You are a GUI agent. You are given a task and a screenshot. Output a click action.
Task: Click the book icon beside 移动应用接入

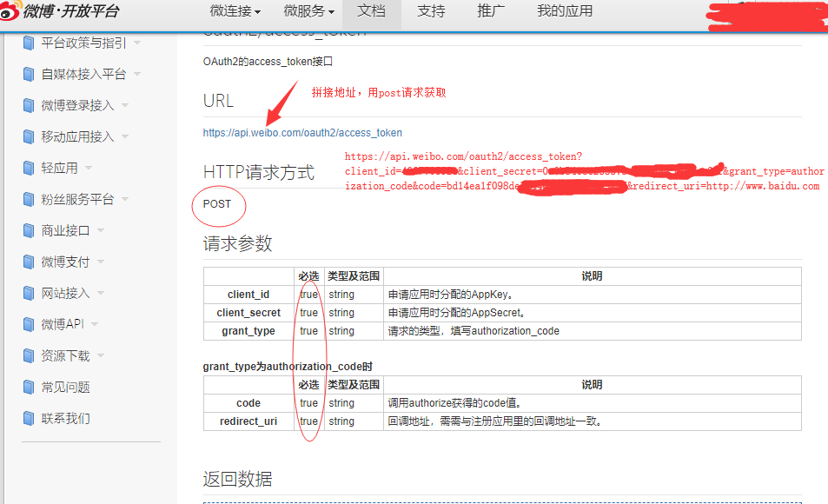[x=29, y=136]
